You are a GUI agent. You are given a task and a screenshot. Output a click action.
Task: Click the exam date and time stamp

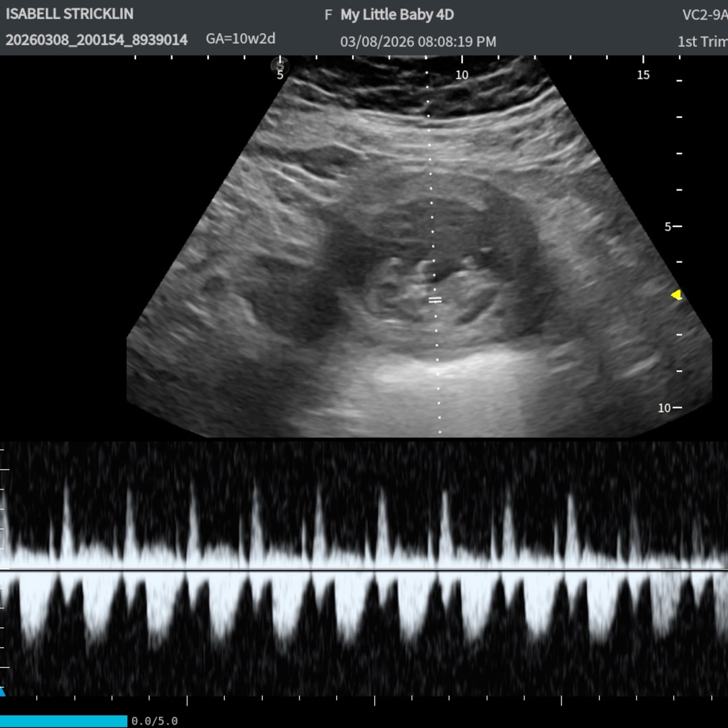[418, 42]
